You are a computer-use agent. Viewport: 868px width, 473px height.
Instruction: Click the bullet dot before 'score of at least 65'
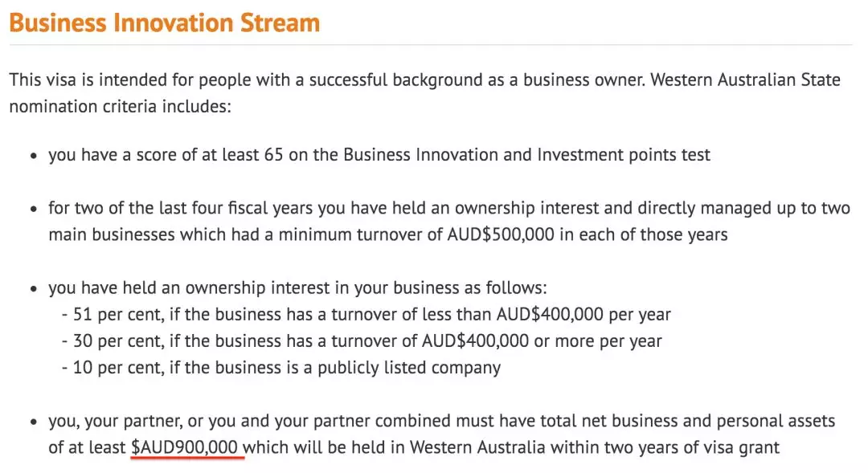[34, 157]
